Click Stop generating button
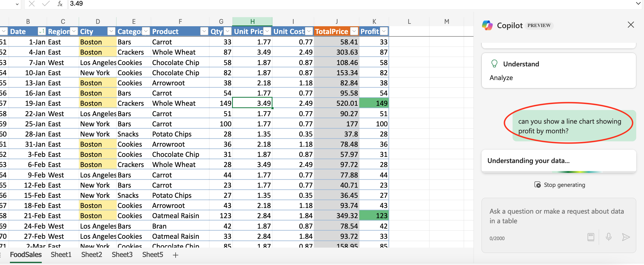 pos(560,185)
